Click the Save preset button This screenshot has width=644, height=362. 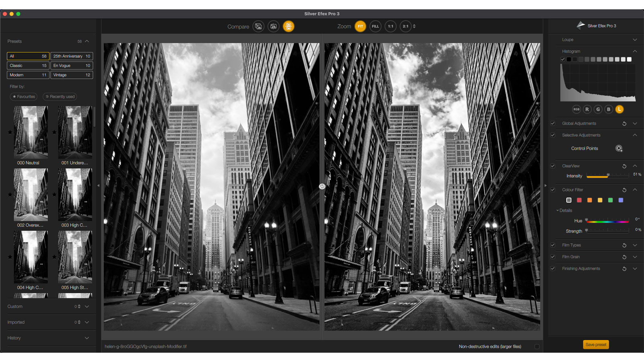tap(596, 345)
